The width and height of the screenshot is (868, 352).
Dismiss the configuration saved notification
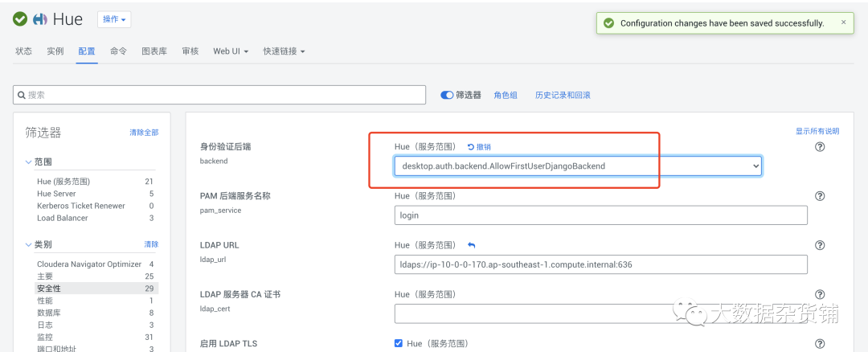[843, 23]
